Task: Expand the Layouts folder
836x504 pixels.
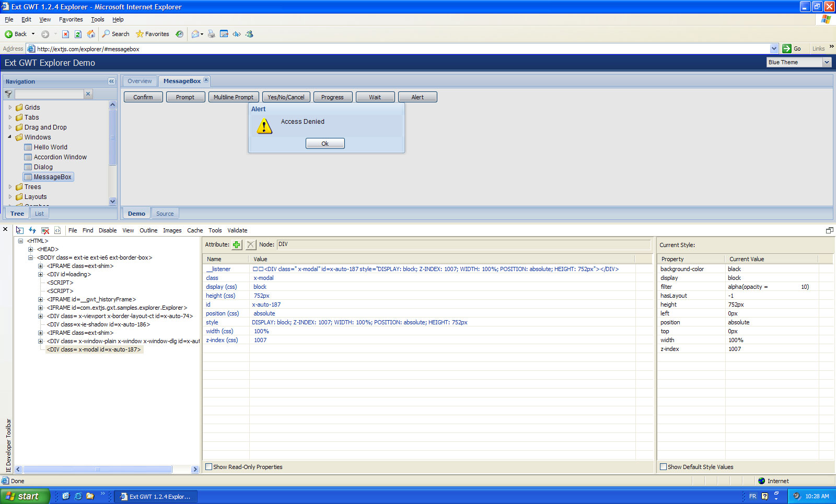Action: click(10, 197)
